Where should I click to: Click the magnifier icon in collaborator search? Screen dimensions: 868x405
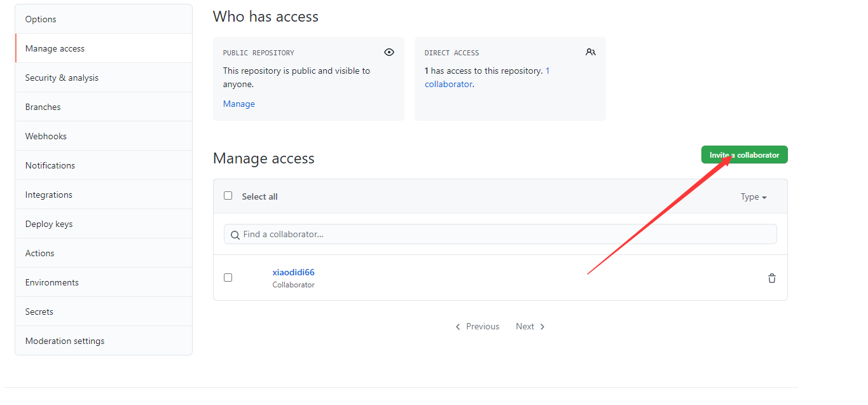[235, 235]
